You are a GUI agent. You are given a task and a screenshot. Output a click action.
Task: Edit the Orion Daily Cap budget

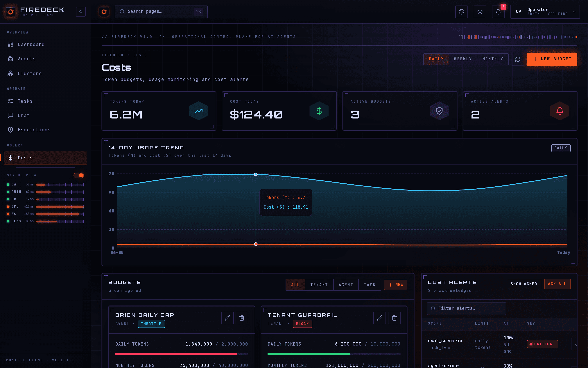click(x=227, y=318)
